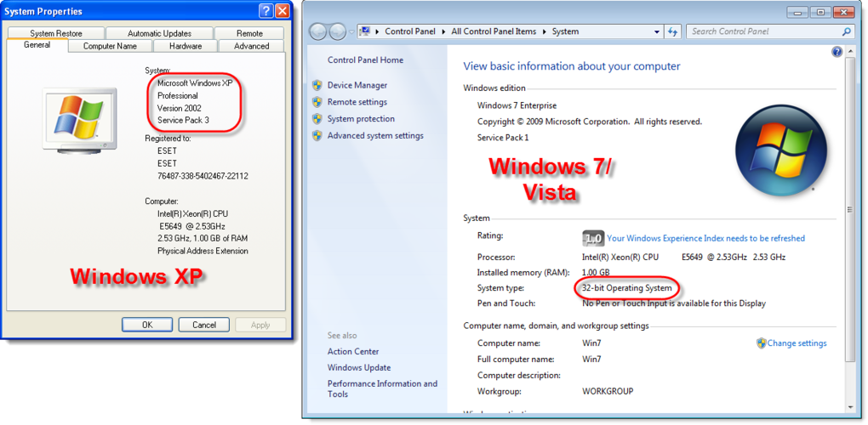The image size is (868, 425).
Task: Click the Advanced system settings shield icon
Action: (x=317, y=135)
